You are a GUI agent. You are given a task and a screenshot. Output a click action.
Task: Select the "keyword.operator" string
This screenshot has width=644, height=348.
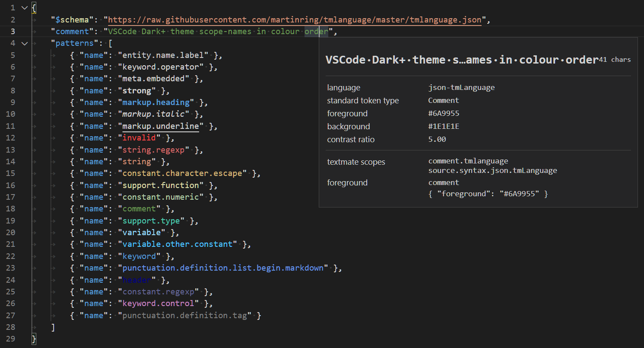[161, 67]
